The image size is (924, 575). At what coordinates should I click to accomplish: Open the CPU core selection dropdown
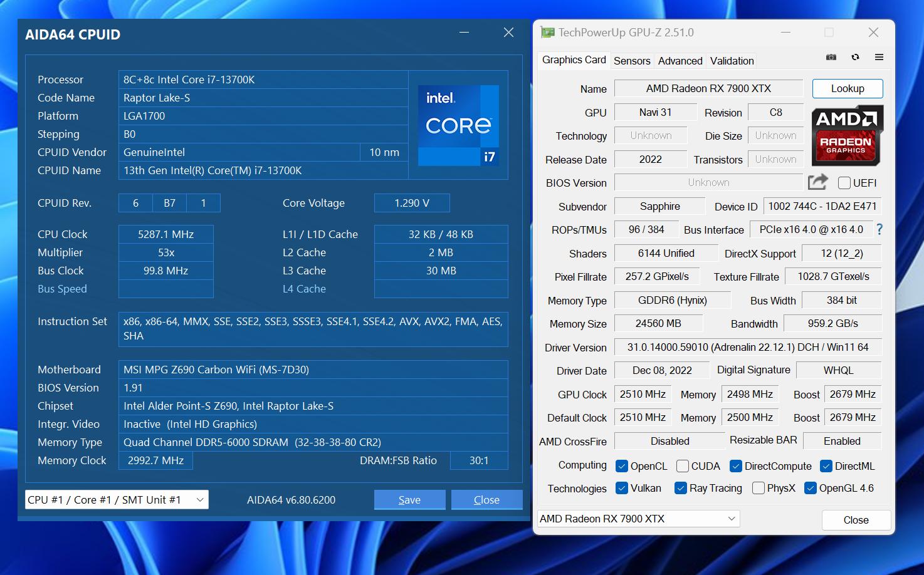(117, 500)
